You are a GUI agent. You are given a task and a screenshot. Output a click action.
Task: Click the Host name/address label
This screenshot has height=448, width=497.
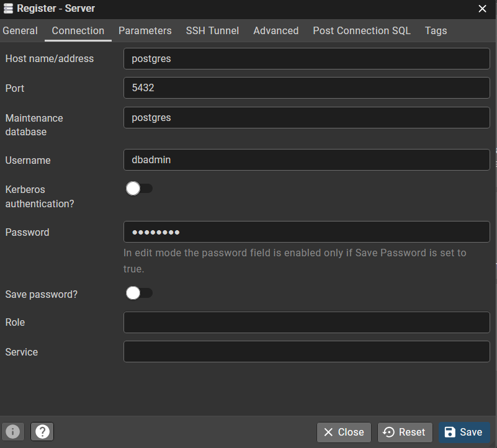(50, 59)
